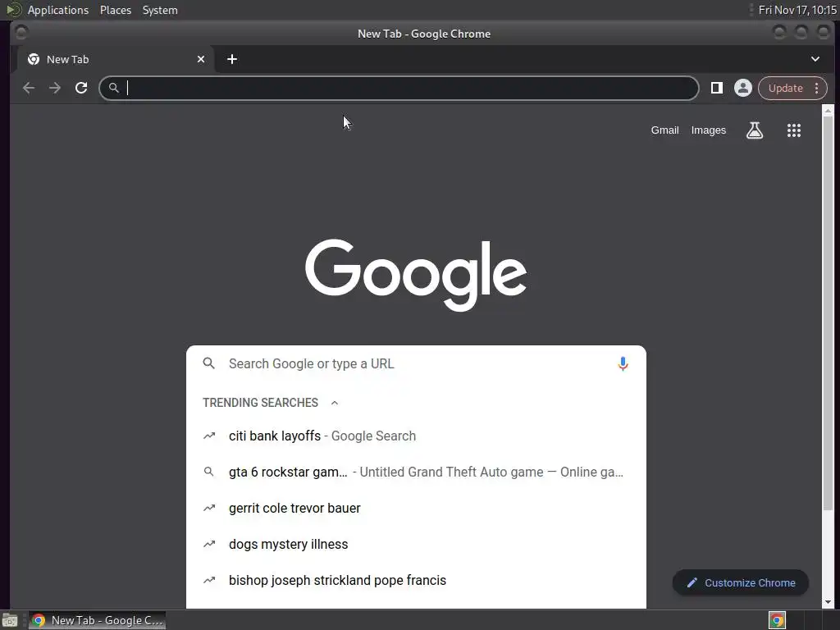Click the Search Google or type a URL box
This screenshot has height=630, width=840.
pyautogui.click(x=416, y=363)
